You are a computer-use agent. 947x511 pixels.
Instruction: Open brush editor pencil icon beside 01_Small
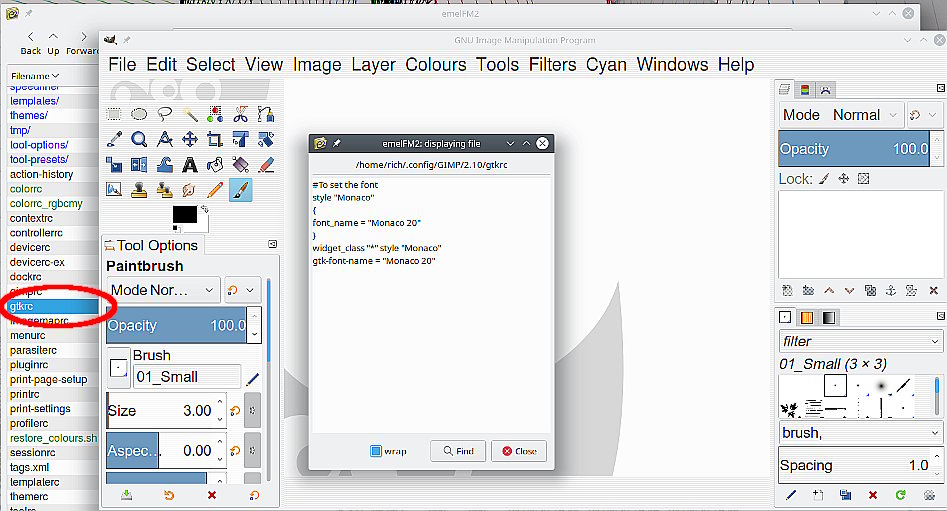[x=252, y=379]
